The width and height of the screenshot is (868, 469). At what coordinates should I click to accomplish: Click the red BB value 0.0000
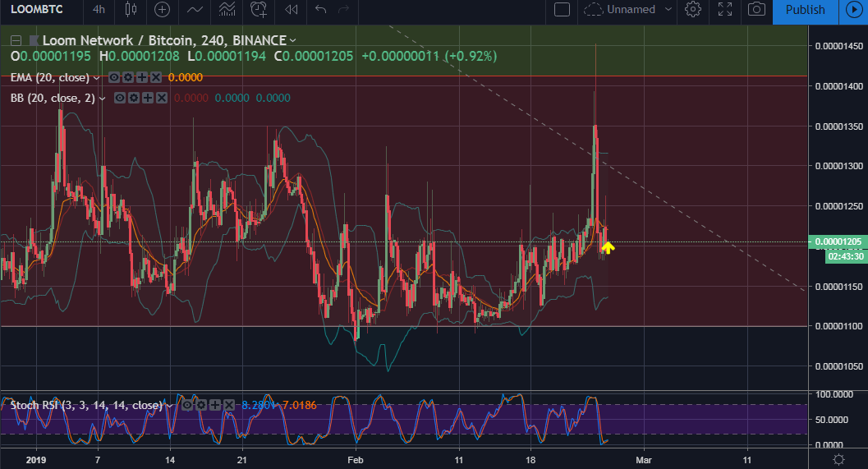191,98
